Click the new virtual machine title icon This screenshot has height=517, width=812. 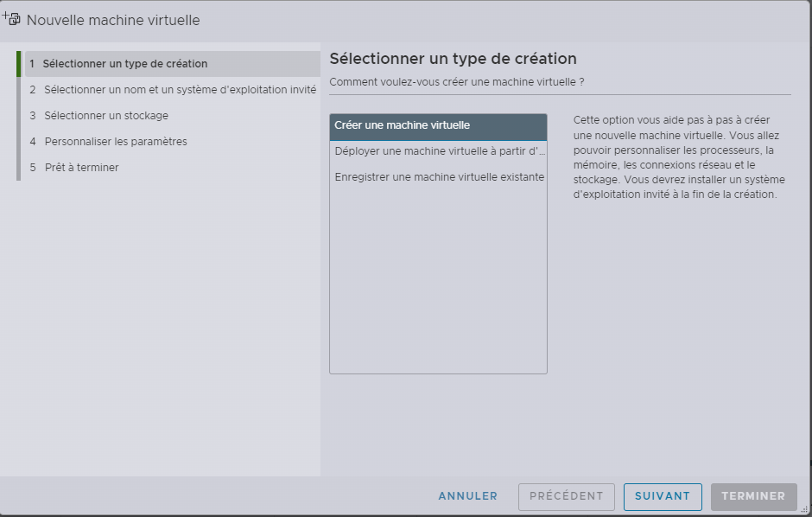12,18
